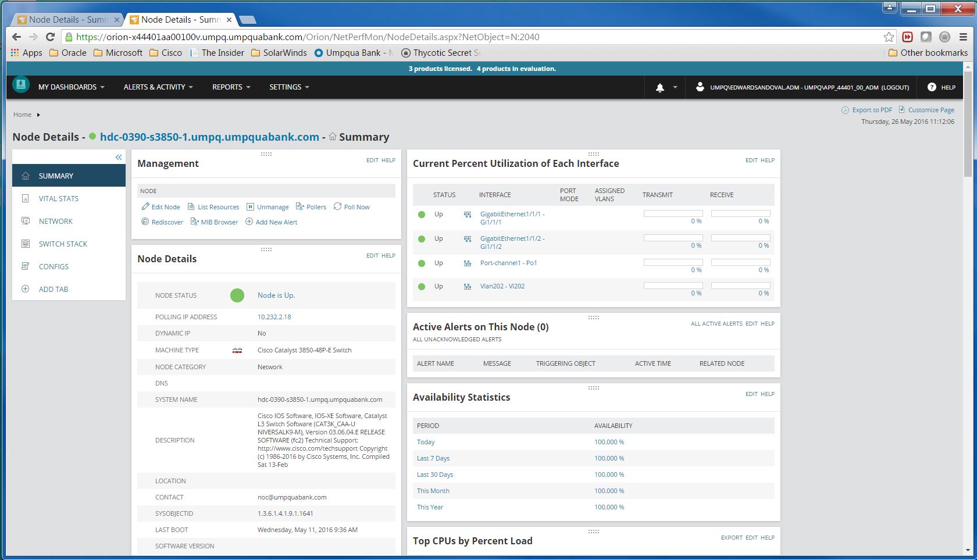The height and width of the screenshot is (560, 977).
Task: Open the Microsoft bookmarks folder
Action: [x=118, y=53]
